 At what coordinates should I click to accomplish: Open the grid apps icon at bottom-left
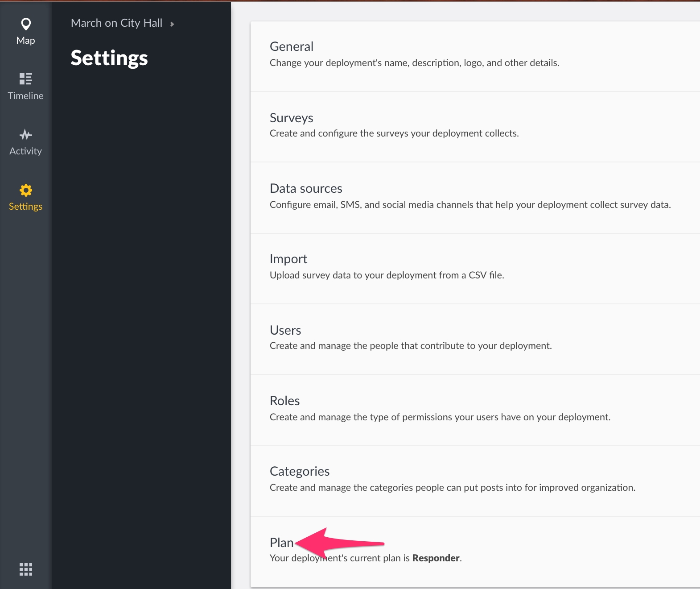click(x=26, y=569)
